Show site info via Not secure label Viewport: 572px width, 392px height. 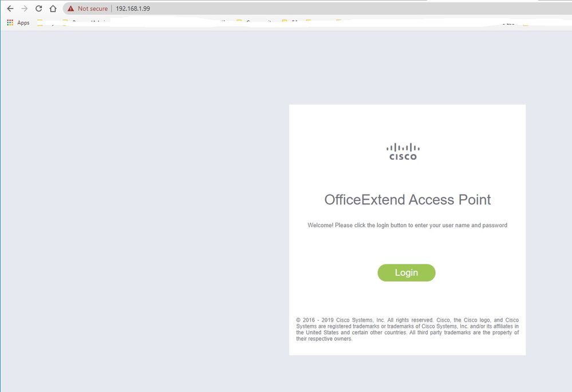93,9
